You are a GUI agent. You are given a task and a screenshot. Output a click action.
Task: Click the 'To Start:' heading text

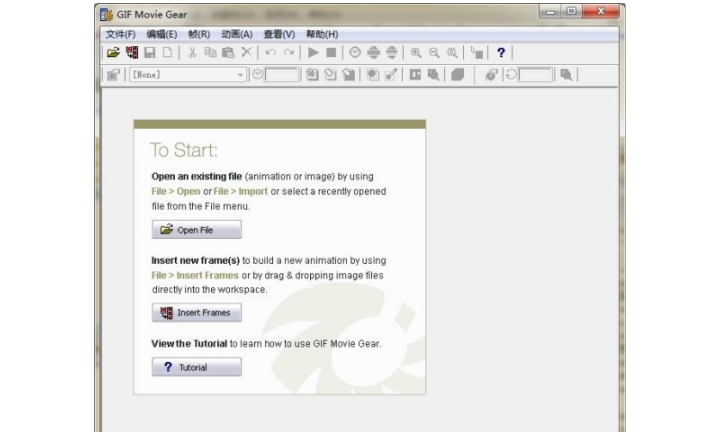point(184,150)
